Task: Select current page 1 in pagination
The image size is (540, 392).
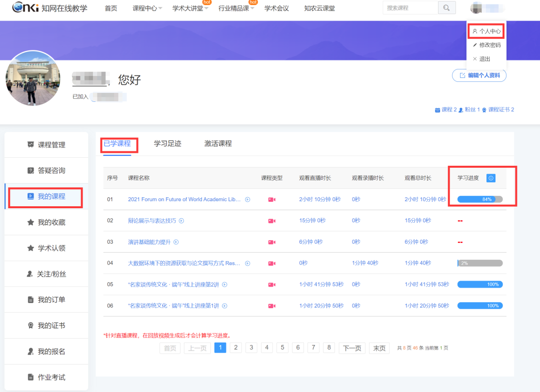Action: (220, 348)
